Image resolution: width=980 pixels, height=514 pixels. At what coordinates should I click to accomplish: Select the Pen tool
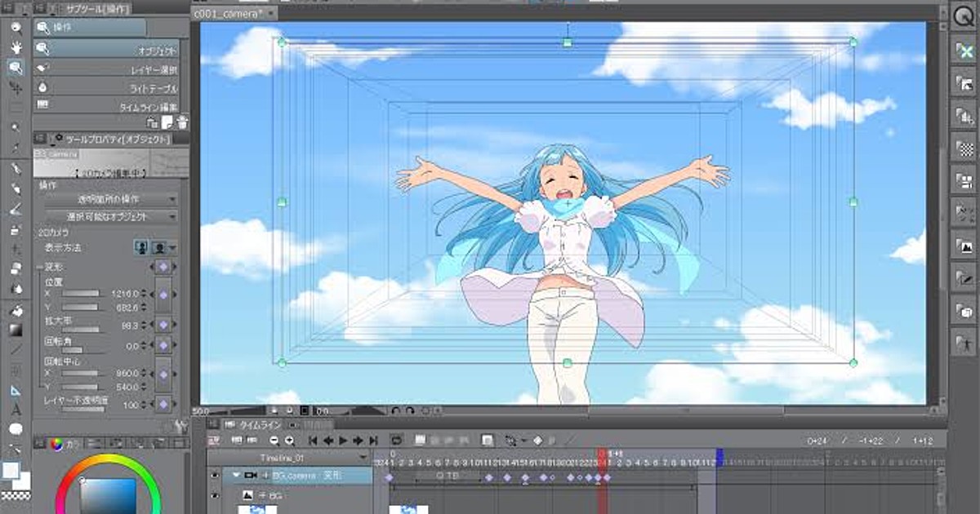[16, 169]
